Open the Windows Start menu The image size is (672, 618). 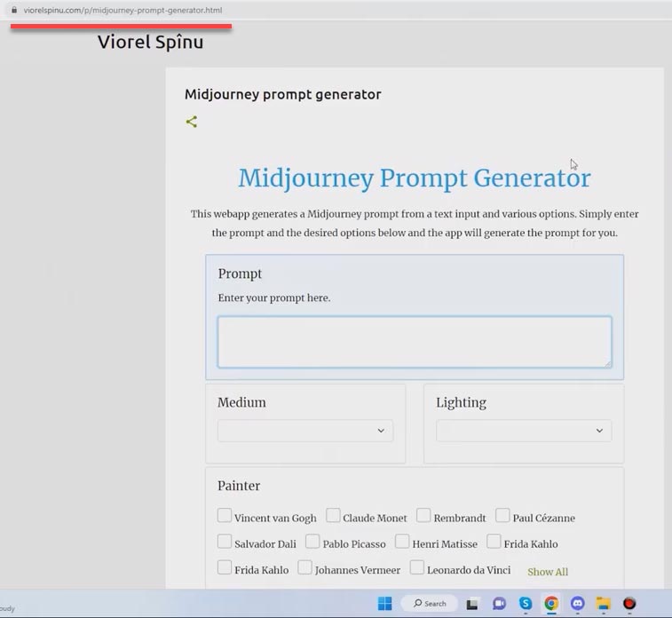coord(384,604)
